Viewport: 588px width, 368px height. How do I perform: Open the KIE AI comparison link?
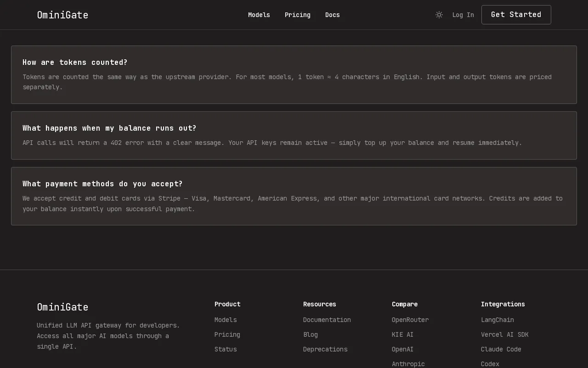tap(403, 334)
